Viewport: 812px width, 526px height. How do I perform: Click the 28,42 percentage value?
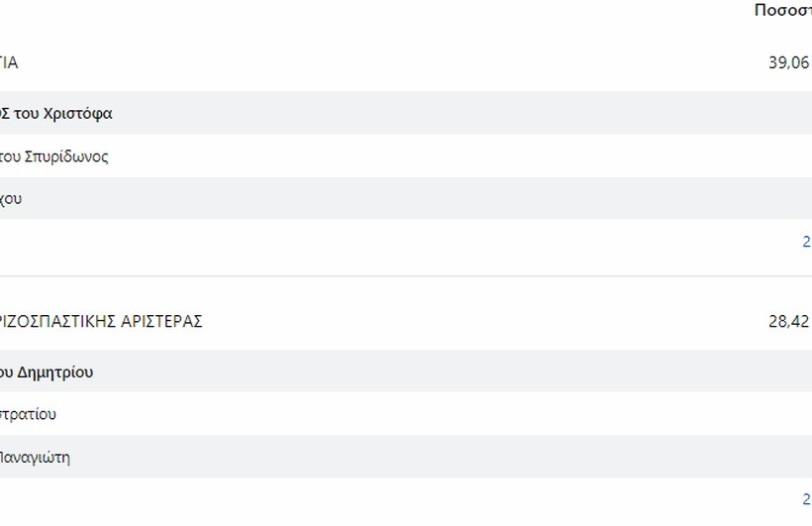[788, 322]
